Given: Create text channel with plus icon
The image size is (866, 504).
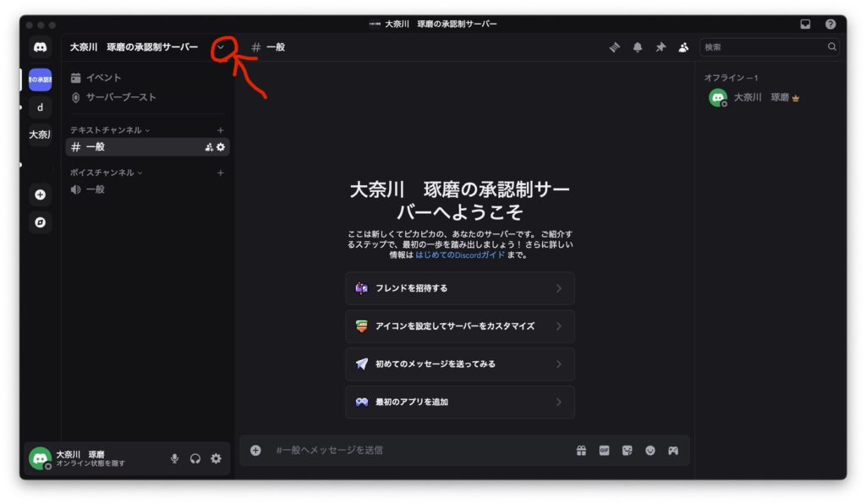Looking at the screenshot, I should point(221,130).
